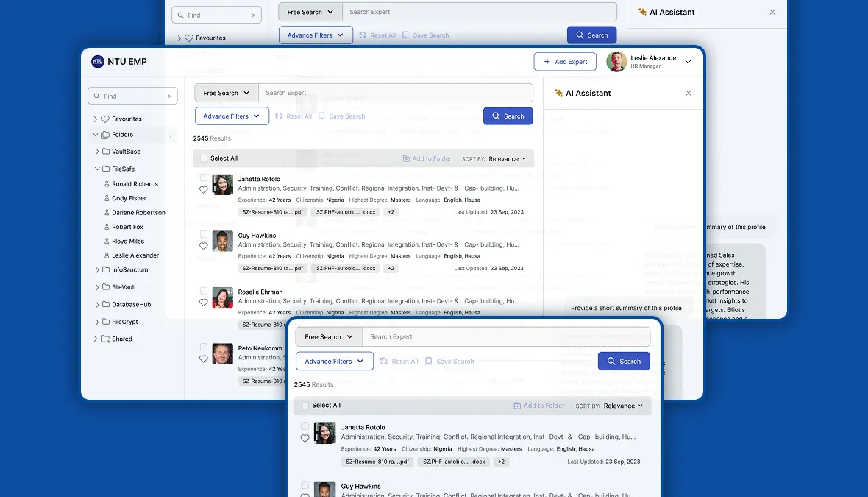Expand the VaultBase folder

[x=97, y=151]
